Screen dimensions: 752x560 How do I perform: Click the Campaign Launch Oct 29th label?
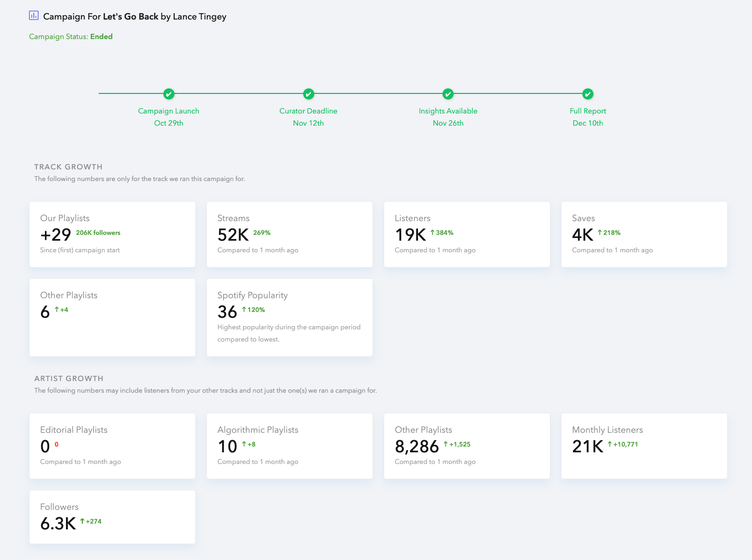click(x=169, y=117)
